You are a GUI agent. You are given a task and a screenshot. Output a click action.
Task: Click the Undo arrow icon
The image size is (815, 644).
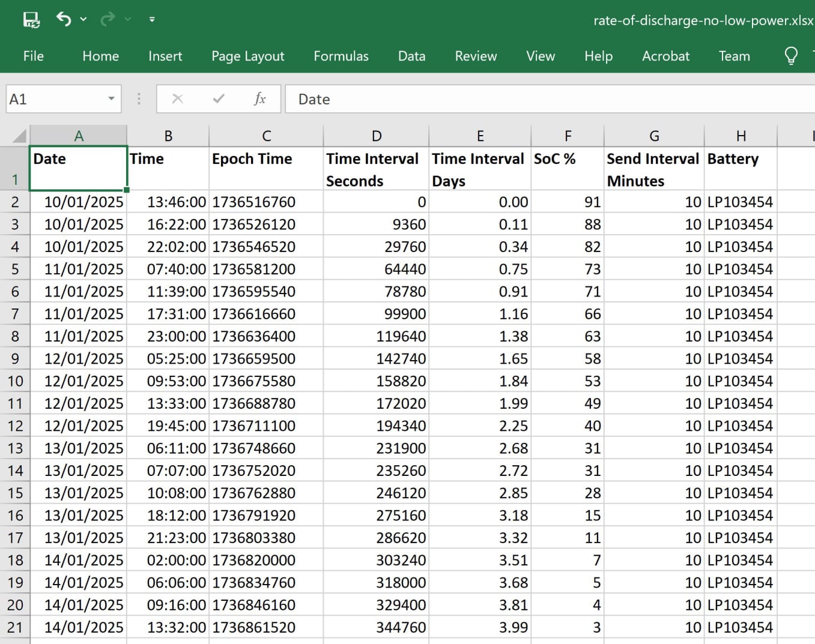pyautogui.click(x=64, y=19)
